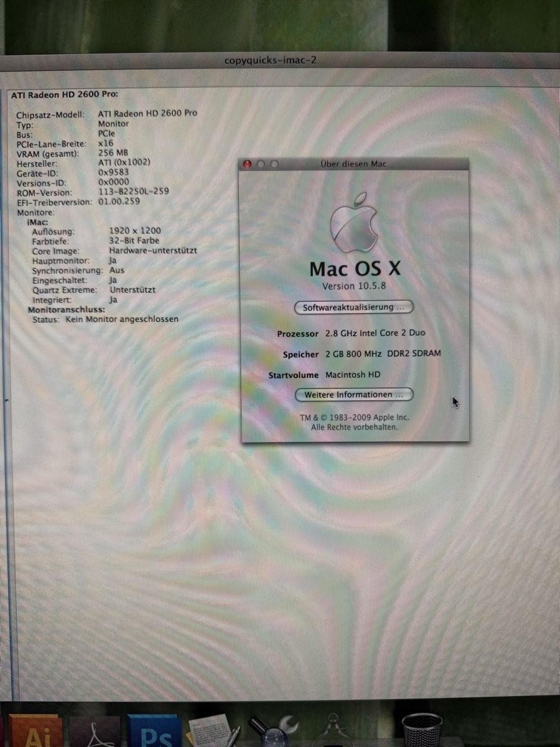Click the Eingeschaltet label
The image size is (560, 747).
pos(60,281)
